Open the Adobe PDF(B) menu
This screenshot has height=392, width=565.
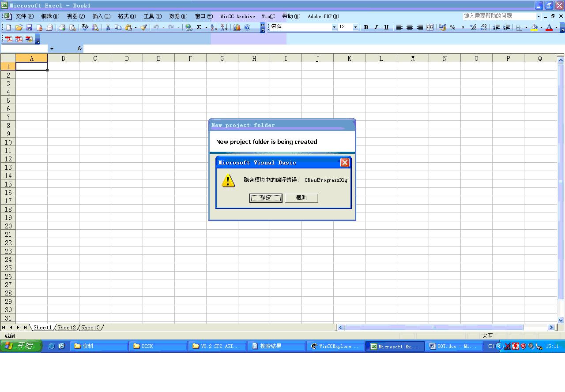[x=324, y=16]
